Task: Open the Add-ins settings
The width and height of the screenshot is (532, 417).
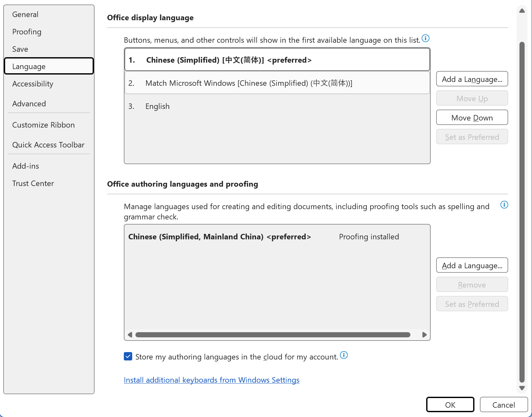Action: (x=49, y=166)
